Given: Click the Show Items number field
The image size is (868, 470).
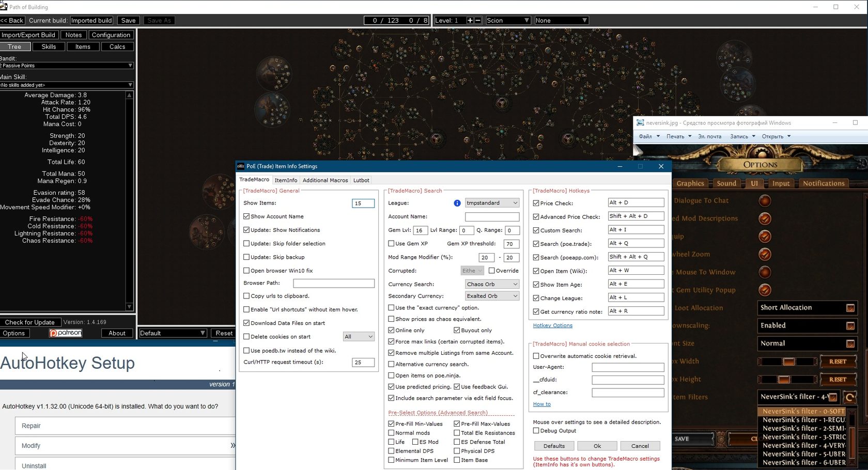Looking at the screenshot, I should pos(363,203).
